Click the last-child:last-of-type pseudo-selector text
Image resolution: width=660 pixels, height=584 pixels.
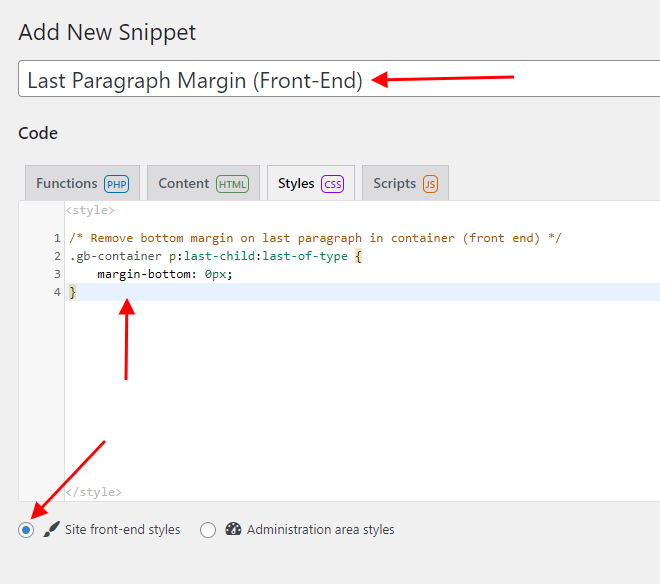[x=266, y=256]
